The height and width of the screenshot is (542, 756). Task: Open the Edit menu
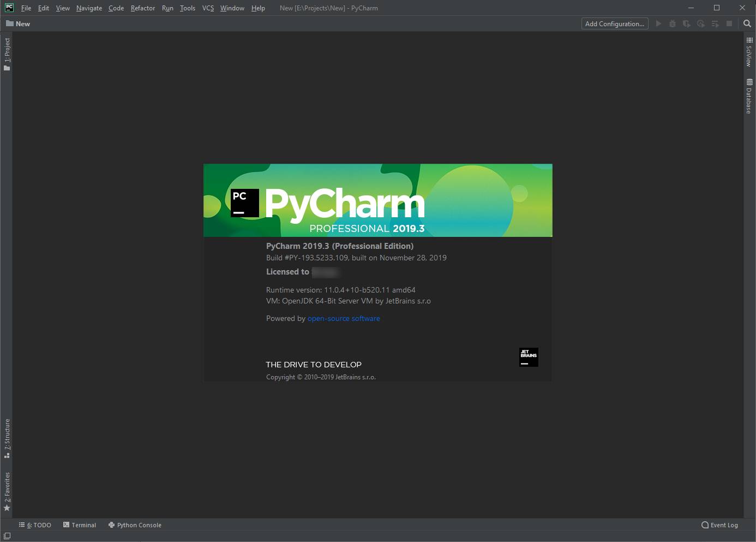tap(44, 8)
